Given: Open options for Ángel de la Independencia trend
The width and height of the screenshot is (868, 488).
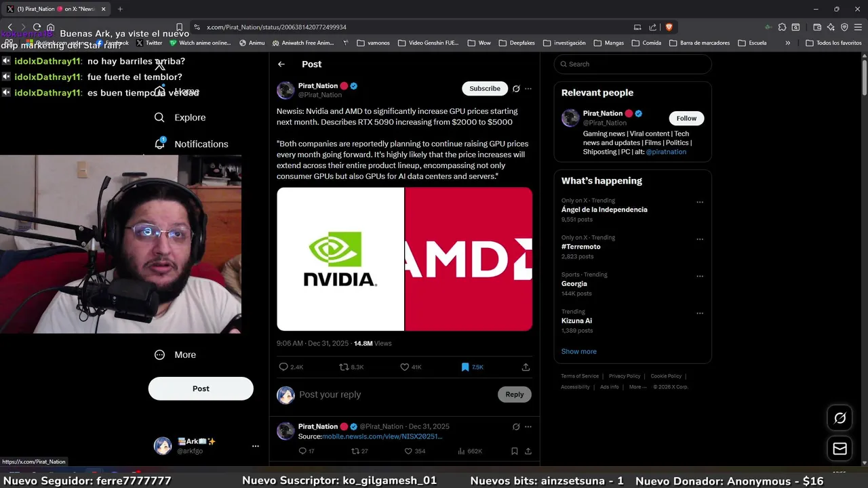Looking at the screenshot, I should (700, 202).
